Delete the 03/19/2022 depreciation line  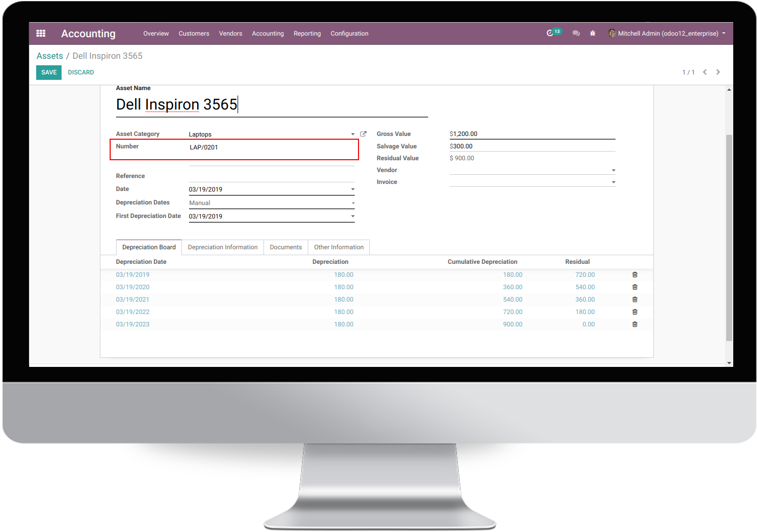635,312
